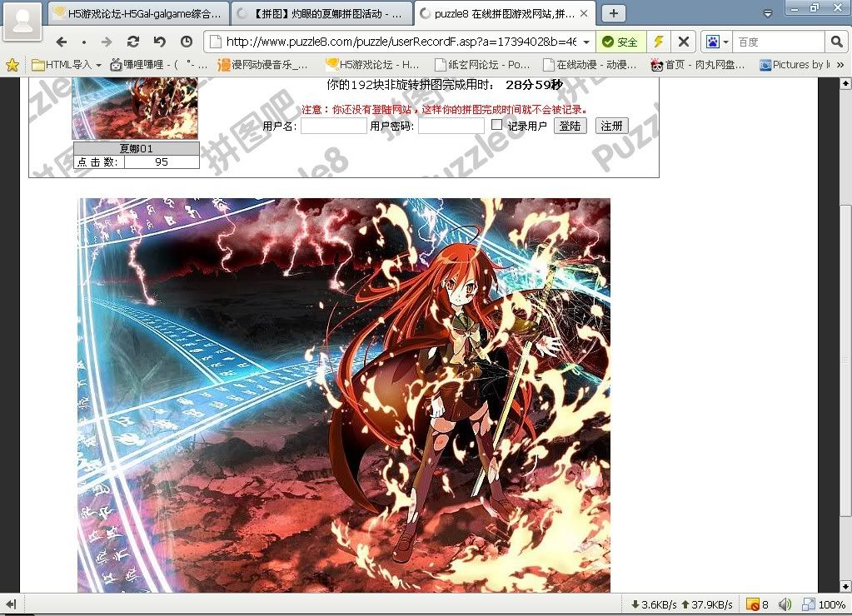Click the 95 click count value
This screenshot has height=616, width=852.
coord(162,161)
